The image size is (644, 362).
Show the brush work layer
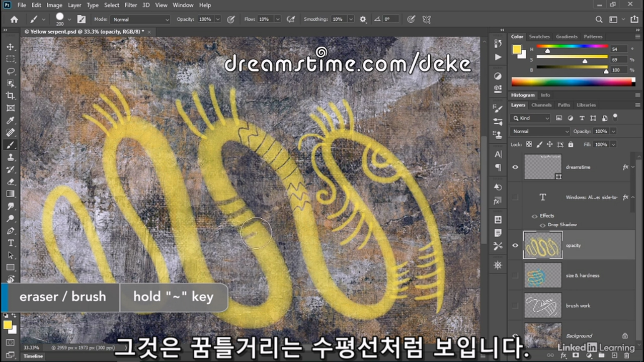click(x=515, y=306)
